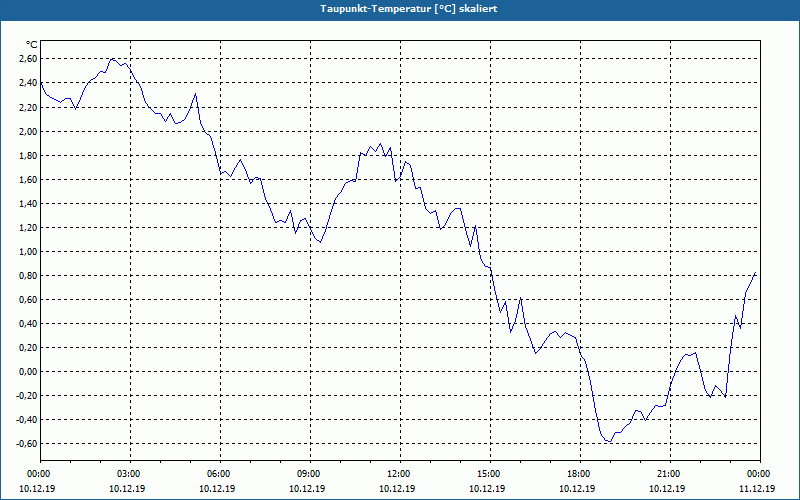The width and height of the screenshot is (800, 500).
Task: Click the '03:00' time axis label
Action: [130, 474]
